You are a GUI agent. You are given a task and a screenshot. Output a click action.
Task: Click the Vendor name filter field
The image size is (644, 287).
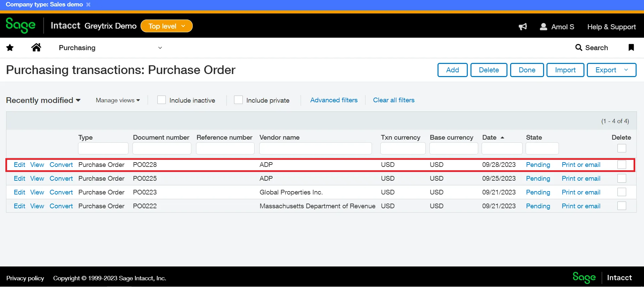(315, 148)
